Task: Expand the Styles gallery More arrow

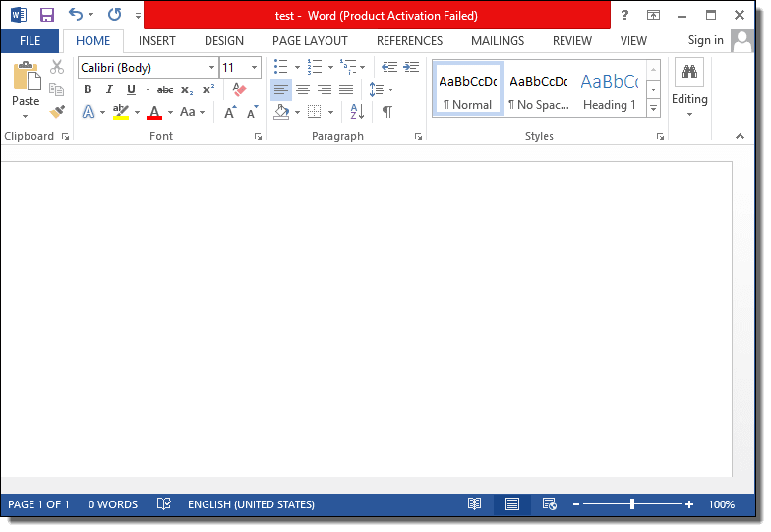Action: (653, 108)
